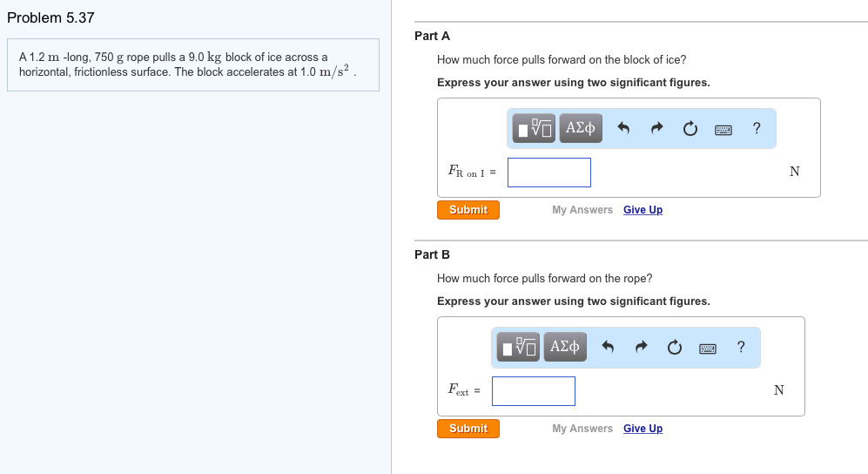
Task: Click Give Up link for Part A
Action: (643, 210)
